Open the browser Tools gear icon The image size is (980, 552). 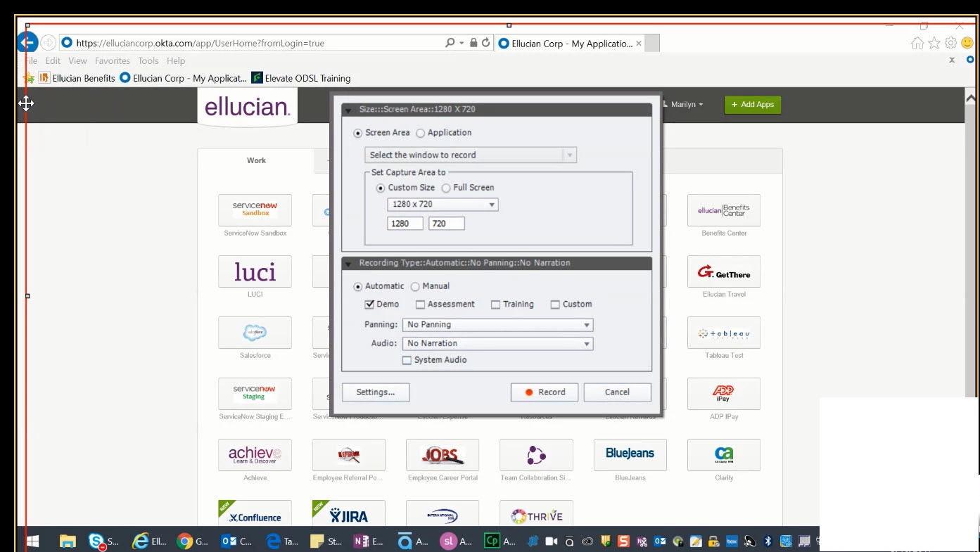pos(950,43)
